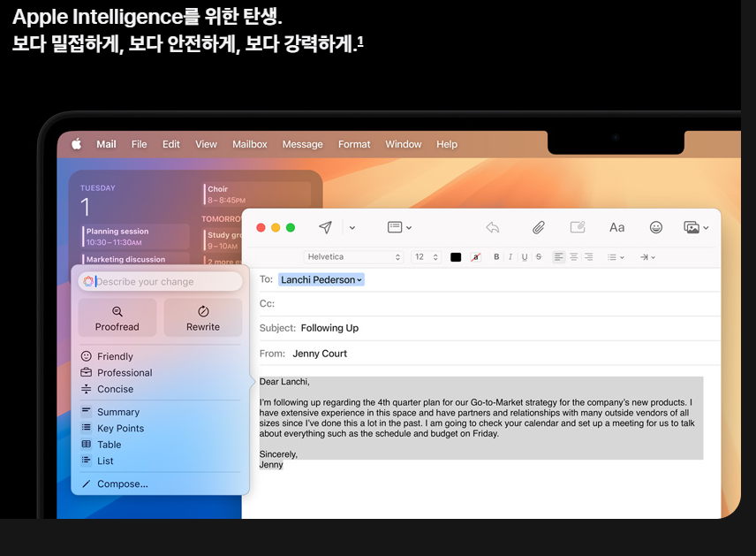The height and width of the screenshot is (556, 756).
Task: Toggle strikethrough formatting
Action: click(x=539, y=256)
